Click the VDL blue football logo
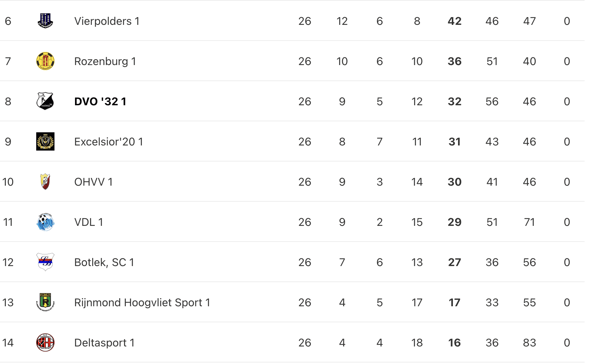 click(x=45, y=222)
